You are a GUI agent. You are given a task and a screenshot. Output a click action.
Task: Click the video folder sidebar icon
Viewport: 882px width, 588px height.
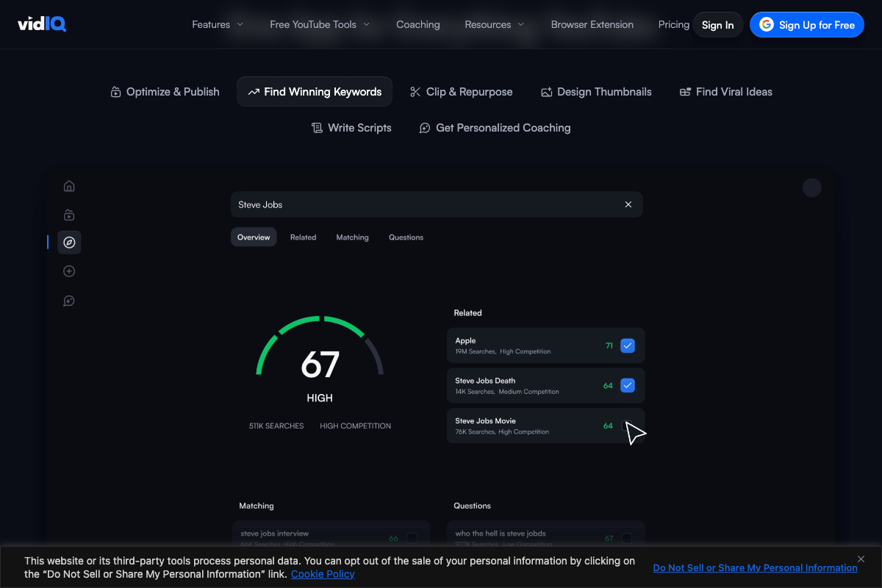(x=69, y=215)
